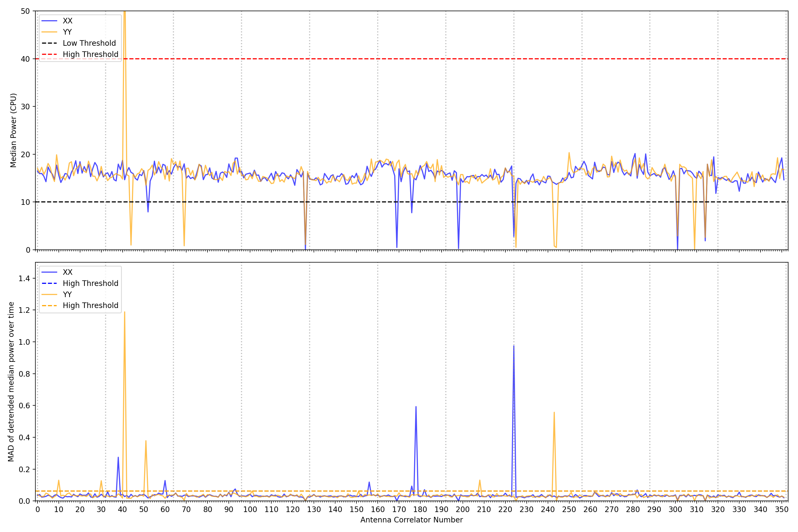Click the blue XX line sample in top legend
The image size is (798, 532).
49,21
